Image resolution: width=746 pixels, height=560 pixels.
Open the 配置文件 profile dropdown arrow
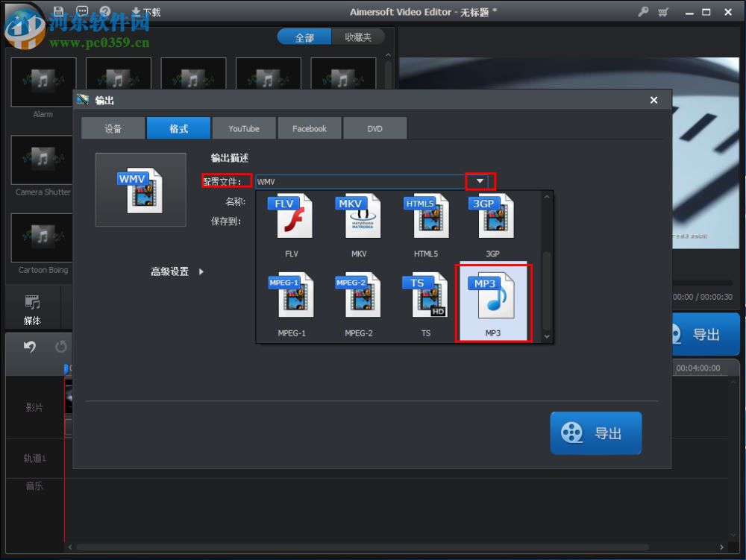pos(480,180)
